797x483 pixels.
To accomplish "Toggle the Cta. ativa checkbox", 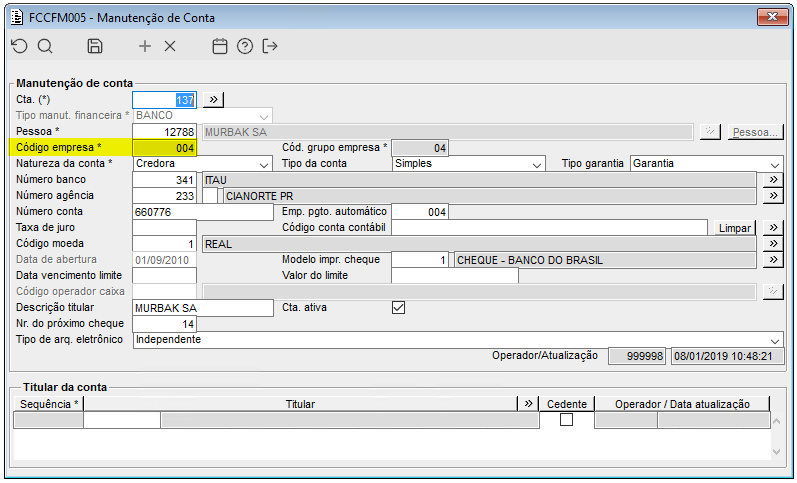I will (x=398, y=308).
